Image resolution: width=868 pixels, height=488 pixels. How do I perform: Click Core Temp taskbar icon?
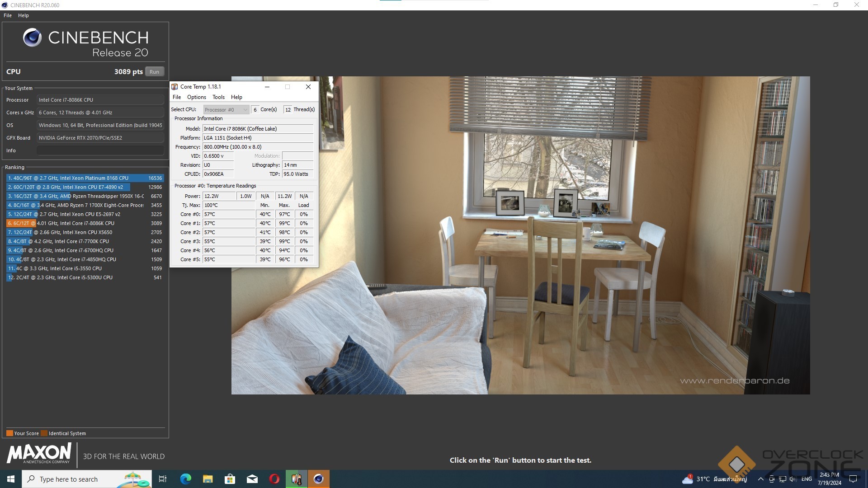[x=297, y=479]
